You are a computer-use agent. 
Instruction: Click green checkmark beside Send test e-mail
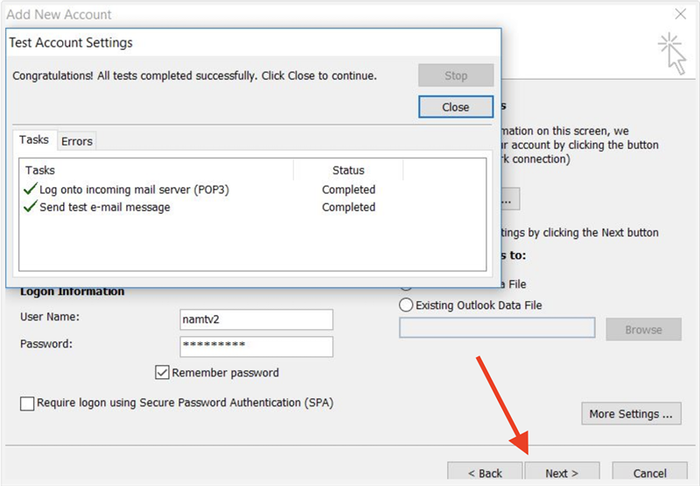click(30, 206)
